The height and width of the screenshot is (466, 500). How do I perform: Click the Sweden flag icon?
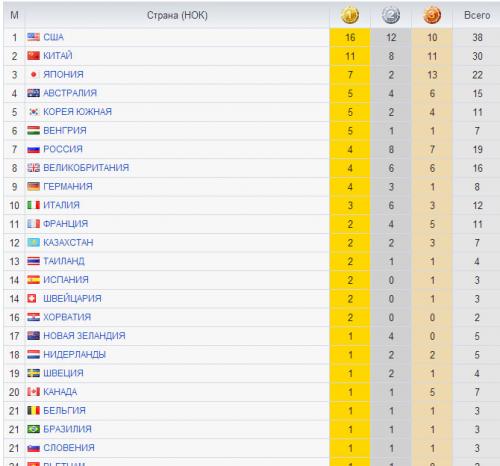tap(33, 373)
